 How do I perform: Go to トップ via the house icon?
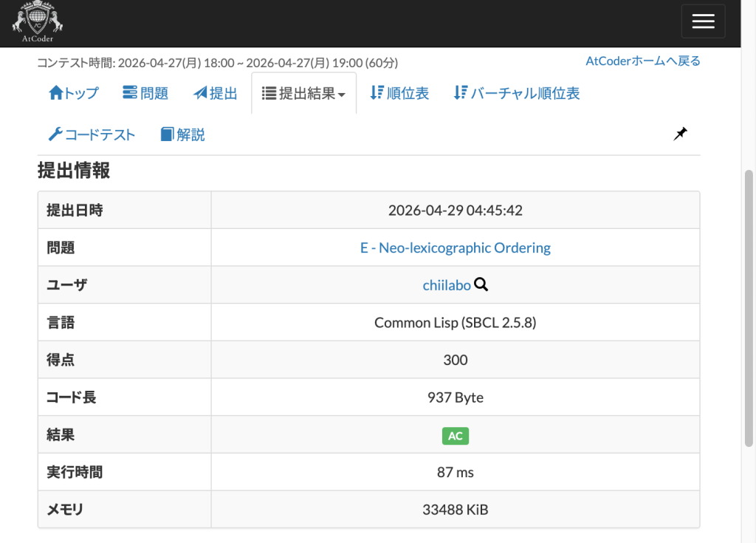pyautogui.click(x=56, y=93)
